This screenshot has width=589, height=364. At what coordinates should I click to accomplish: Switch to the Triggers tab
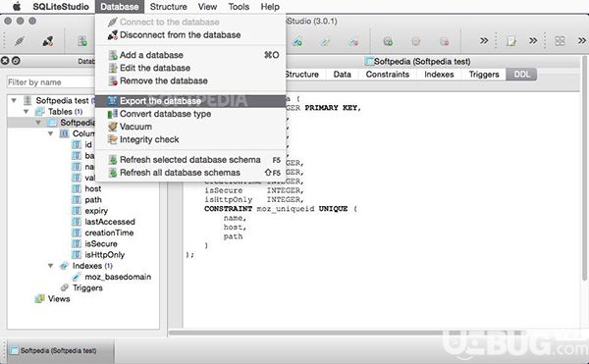tap(484, 75)
